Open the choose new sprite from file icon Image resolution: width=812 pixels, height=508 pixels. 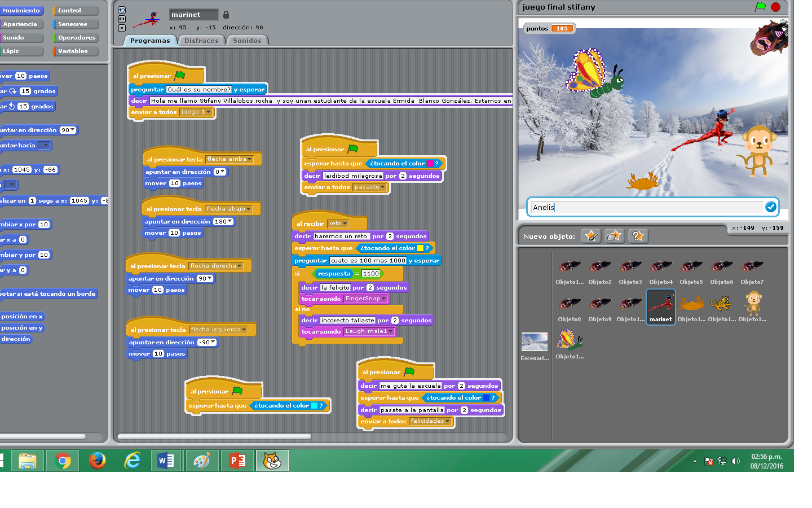(x=615, y=236)
